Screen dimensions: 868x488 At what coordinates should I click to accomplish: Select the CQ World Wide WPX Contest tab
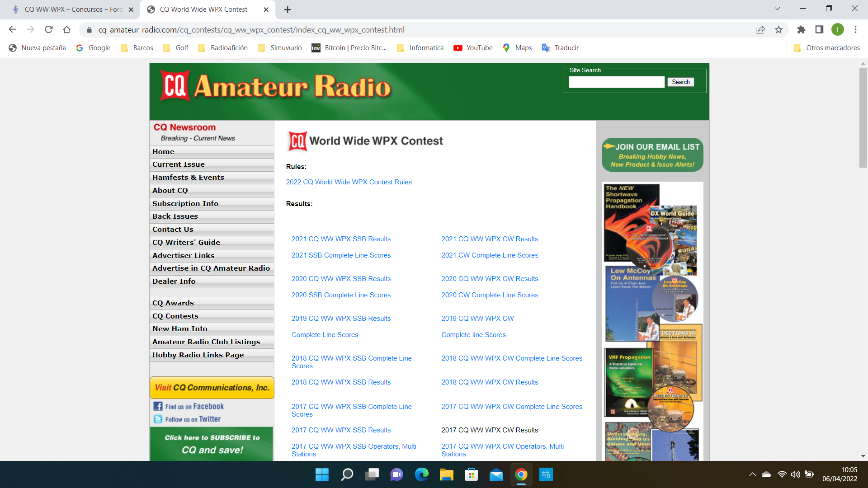[x=208, y=9]
